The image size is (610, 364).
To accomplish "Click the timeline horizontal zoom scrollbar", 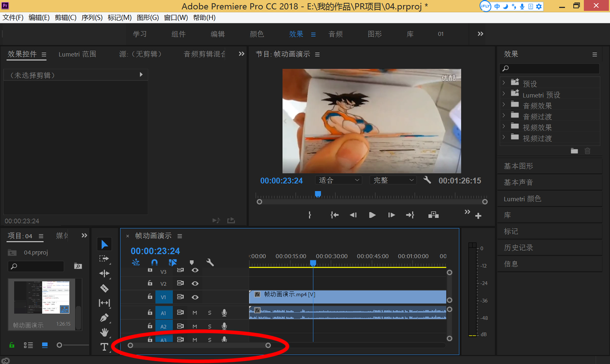I will coord(199,345).
